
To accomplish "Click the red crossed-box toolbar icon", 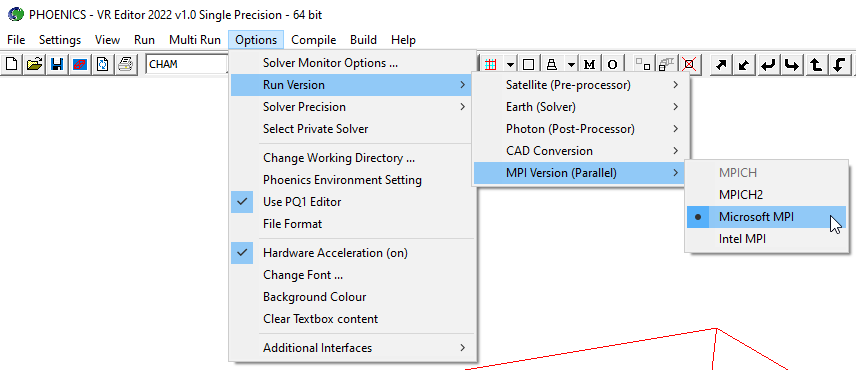I will [689, 64].
